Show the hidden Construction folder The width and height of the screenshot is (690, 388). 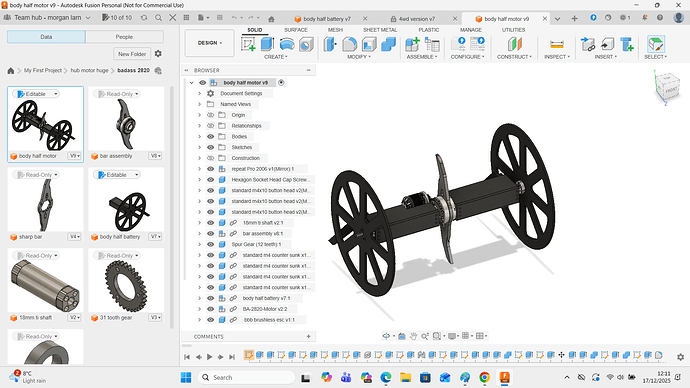click(211, 158)
